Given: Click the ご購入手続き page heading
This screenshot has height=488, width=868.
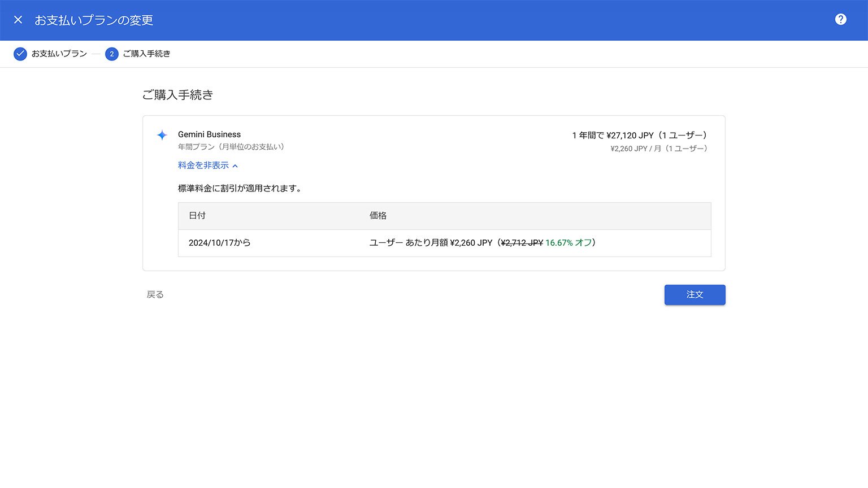Looking at the screenshot, I should click(177, 95).
